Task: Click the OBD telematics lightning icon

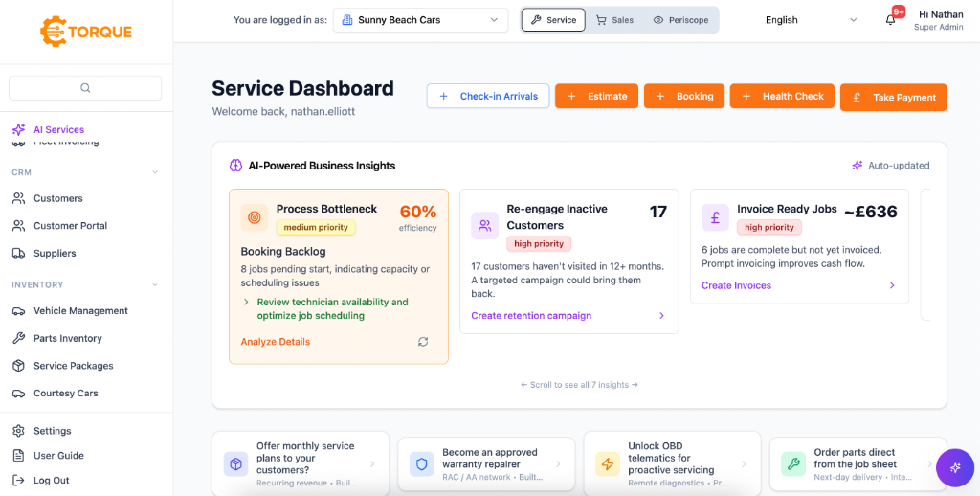Action: pos(608,464)
